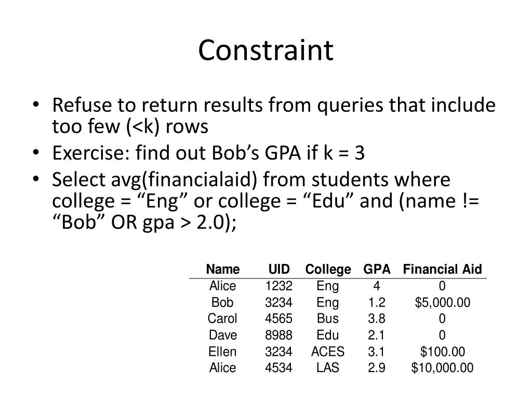
Task: Click Ellen's GPA value 3.1
Action: tap(377, 352)
